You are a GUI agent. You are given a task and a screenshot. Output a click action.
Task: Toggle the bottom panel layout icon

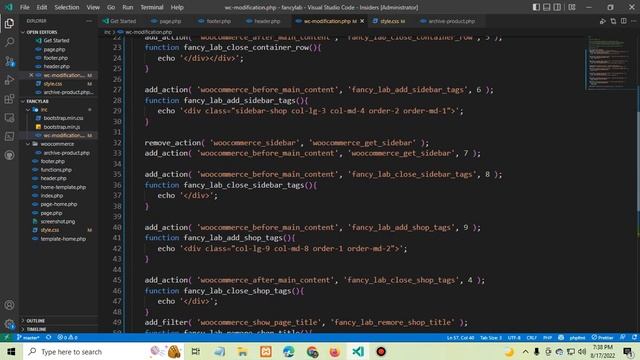click(x=547, y=7)
